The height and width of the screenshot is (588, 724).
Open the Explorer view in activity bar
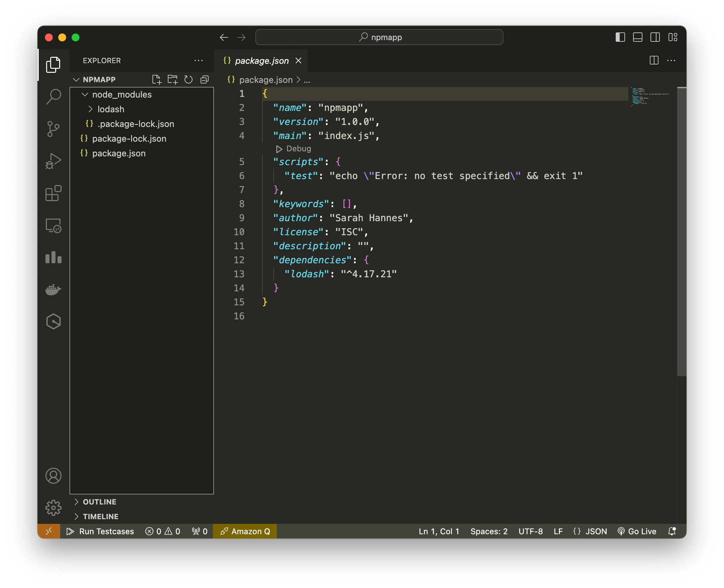click(53, 65)
